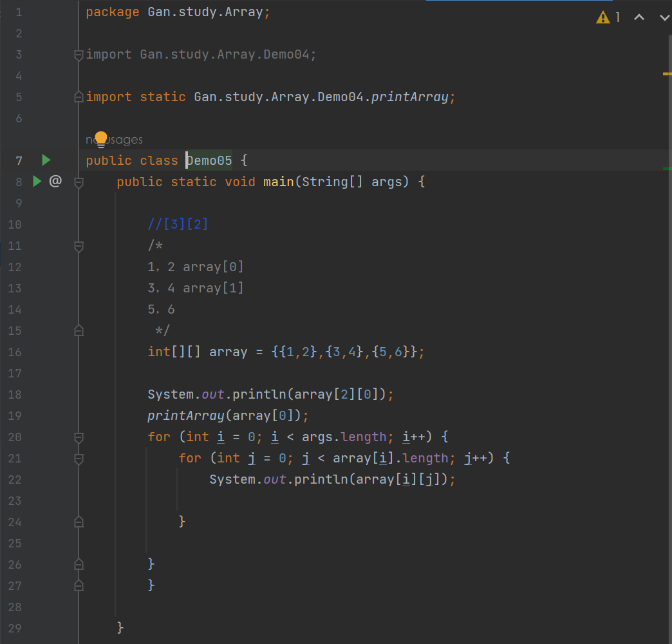
Task: Click comment text '1, 2 array[0]'
Action: (x=196, y=267)
